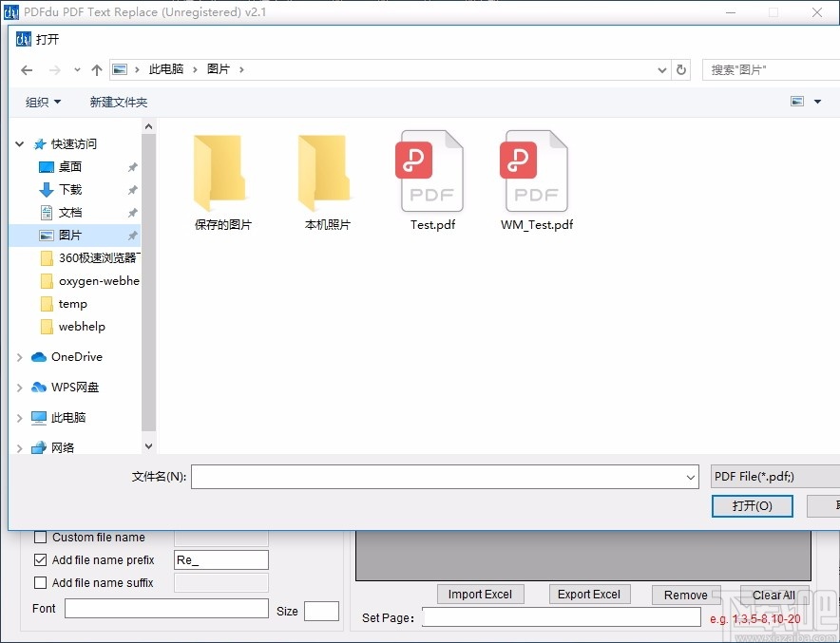Expand the OneDrive entry in the sidebar
Screen dimensions: 840x643
(19, 356)
